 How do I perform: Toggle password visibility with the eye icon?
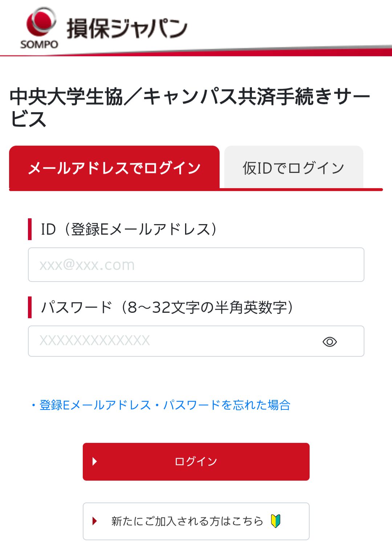330,342
